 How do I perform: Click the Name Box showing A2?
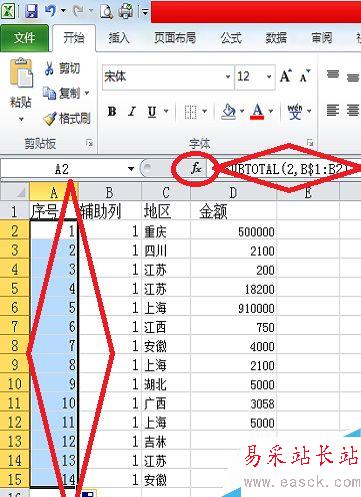tap(63, 169)
